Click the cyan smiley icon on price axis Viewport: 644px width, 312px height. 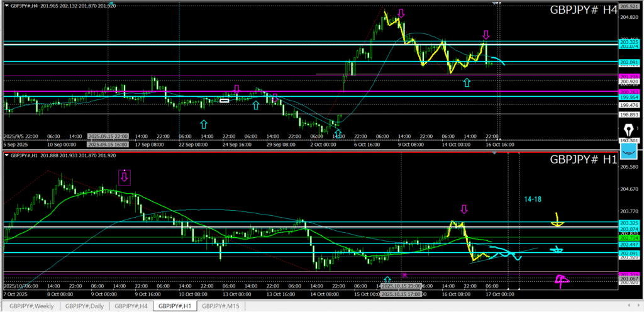pyautogui.click(x=627, y=151)
